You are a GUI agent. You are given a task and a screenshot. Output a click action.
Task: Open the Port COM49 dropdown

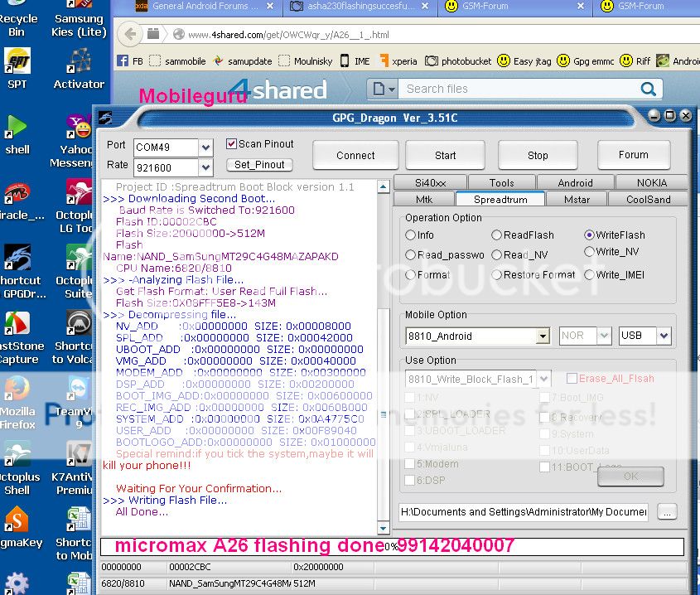(205, 147)
